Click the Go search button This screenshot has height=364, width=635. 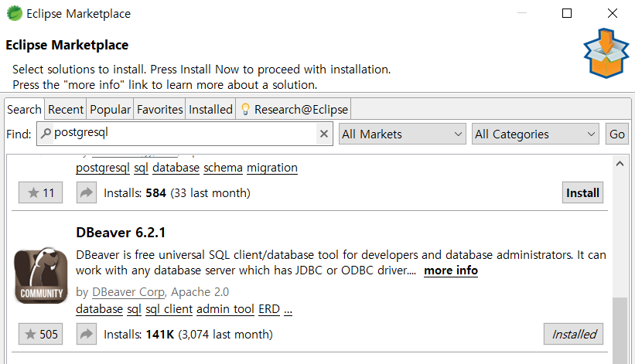(616, 134)
